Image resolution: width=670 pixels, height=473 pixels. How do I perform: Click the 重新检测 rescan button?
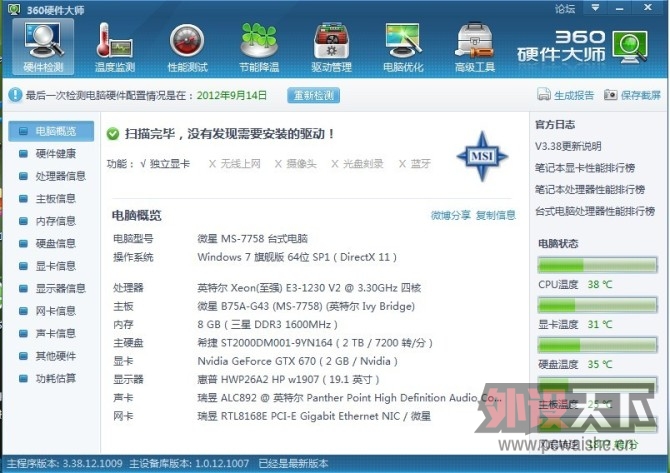[x=314, y=95]
